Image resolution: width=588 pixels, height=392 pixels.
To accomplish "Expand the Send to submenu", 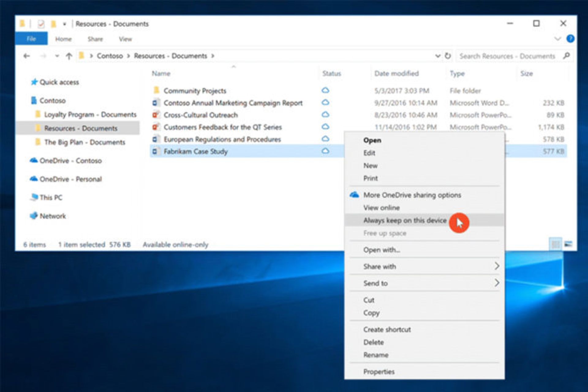I will pyautogui.click(x=376, y=283).
